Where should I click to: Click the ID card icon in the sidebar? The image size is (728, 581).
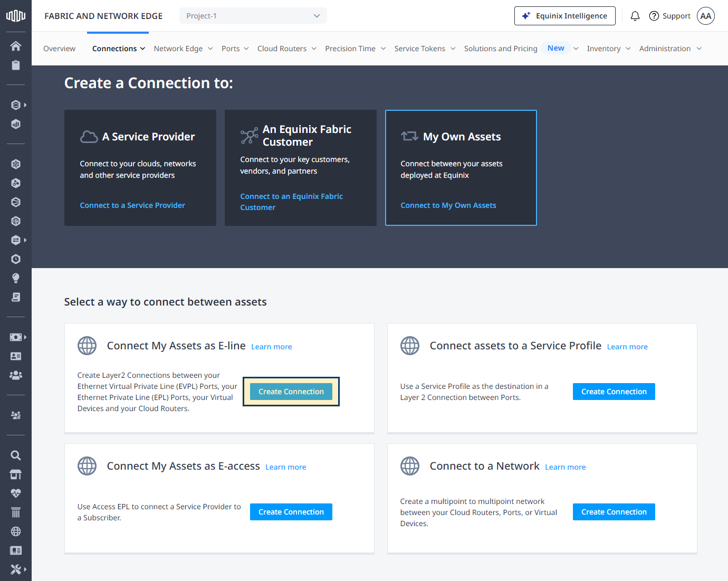(x=16, y=356)
